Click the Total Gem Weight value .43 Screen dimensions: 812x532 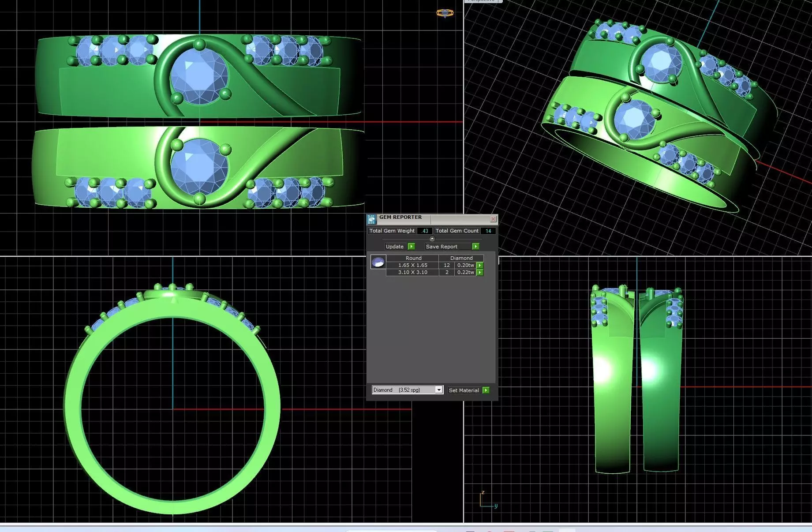425,231
